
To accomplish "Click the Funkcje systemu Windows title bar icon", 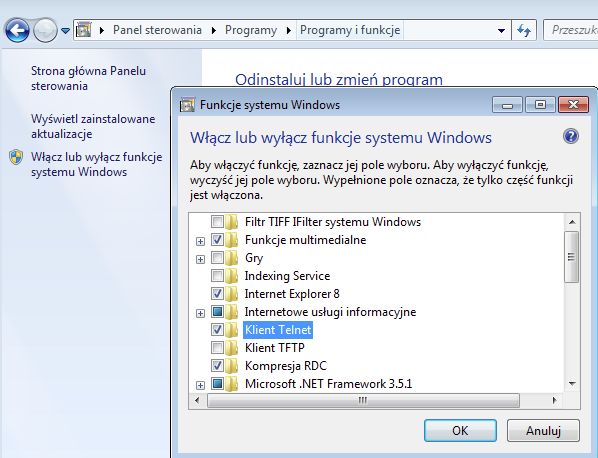I will (187, 104).
